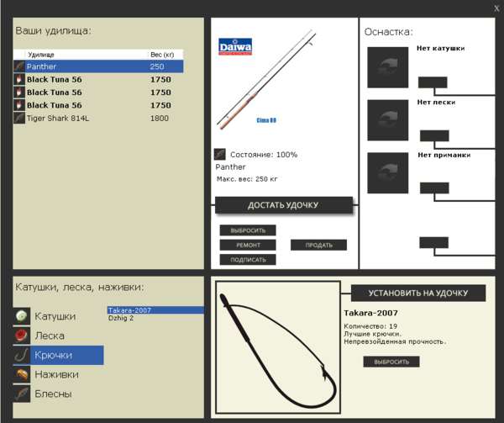The width and height of the screenshot is (504, 423).
Task: Select the Panther rod row
Action: pos(98,66)
